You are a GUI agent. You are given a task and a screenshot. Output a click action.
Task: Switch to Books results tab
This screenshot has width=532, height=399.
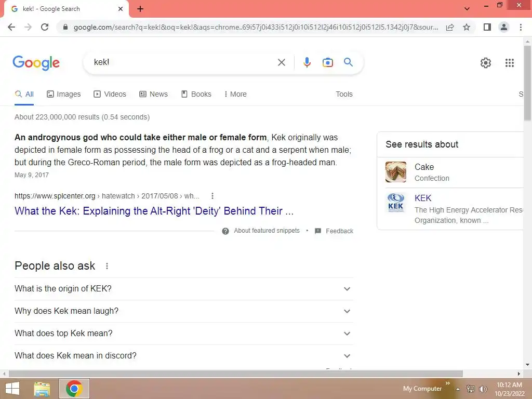196,94
